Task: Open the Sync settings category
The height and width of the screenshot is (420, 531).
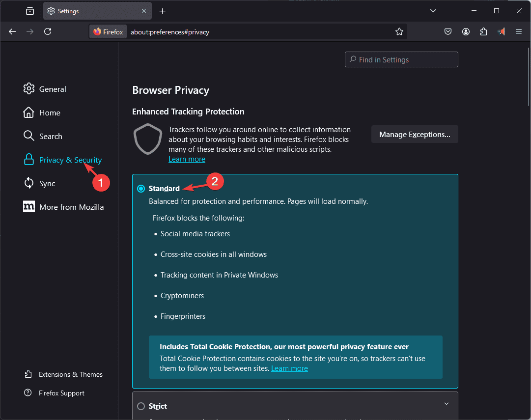Action: click(x=39, y=183)
